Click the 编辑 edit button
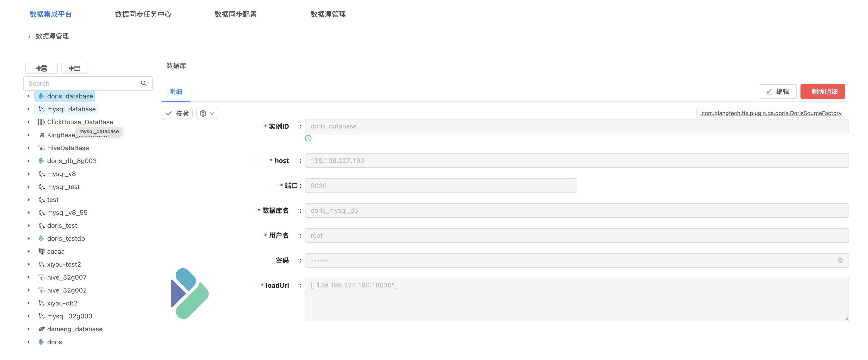The image size is (868, 360). [777, 92]
